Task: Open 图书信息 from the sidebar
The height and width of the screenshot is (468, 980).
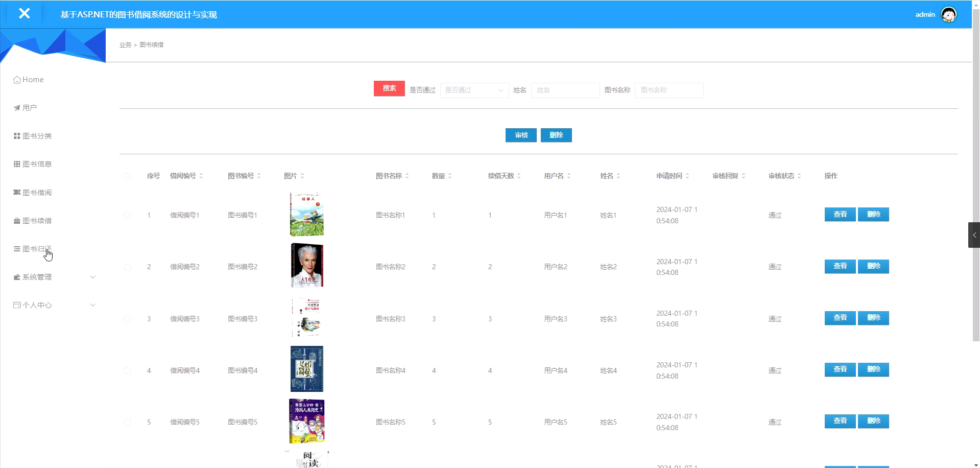Action: coord(37,163)
